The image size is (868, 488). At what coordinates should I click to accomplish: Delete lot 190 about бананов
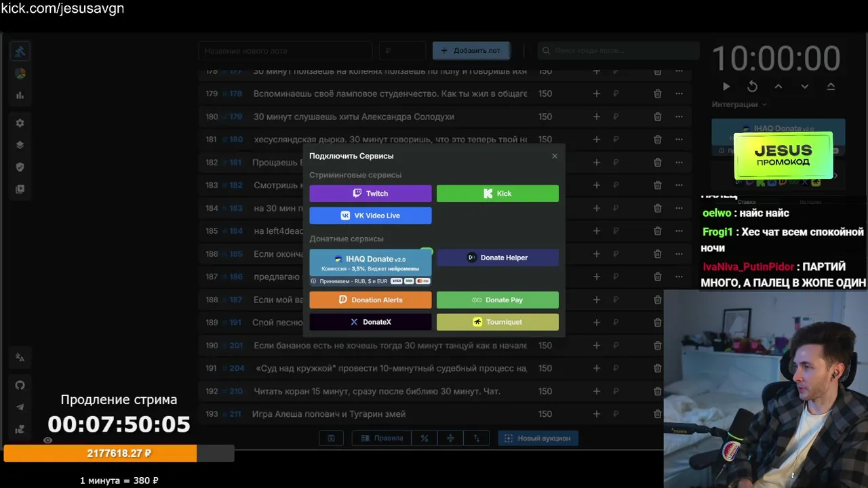tap(657, 345)
